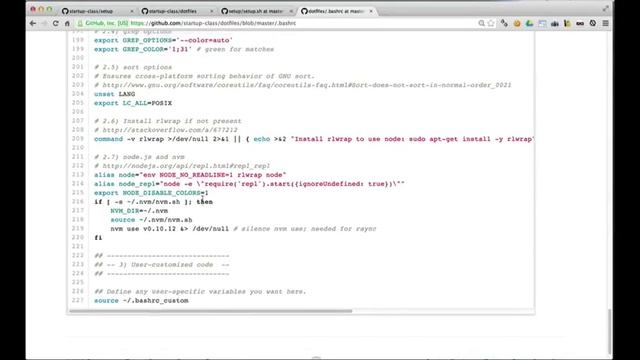Click the page's vertical scrollbar thumb
The image size is (640, 360).
click(610, 331)
